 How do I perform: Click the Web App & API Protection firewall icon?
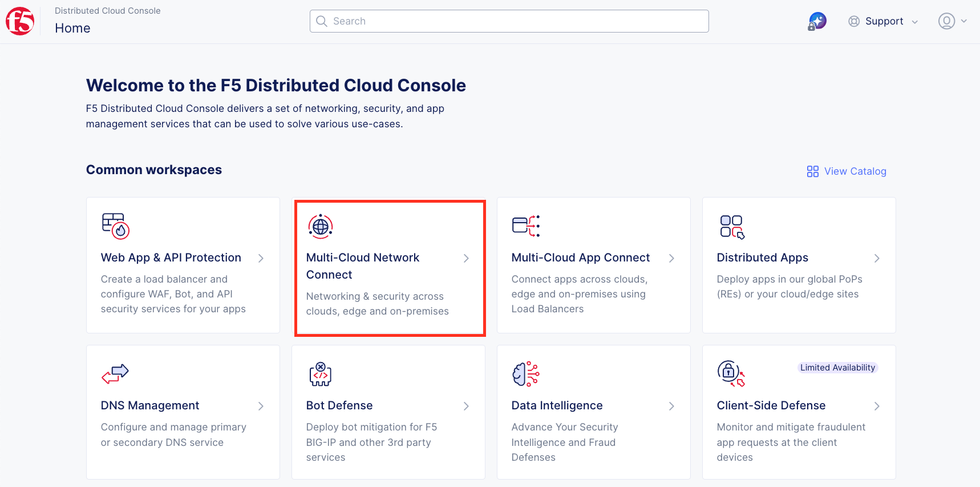point(116,226)
